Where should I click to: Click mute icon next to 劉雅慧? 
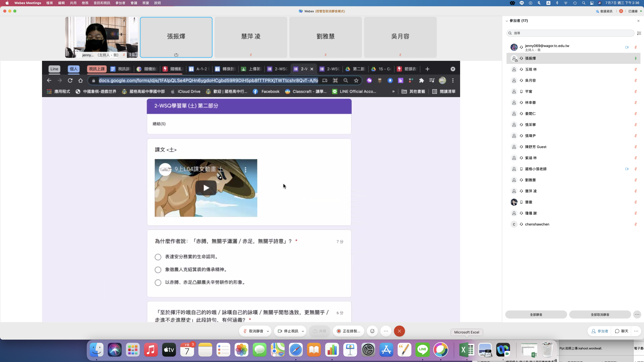click(x=635, y=180)
